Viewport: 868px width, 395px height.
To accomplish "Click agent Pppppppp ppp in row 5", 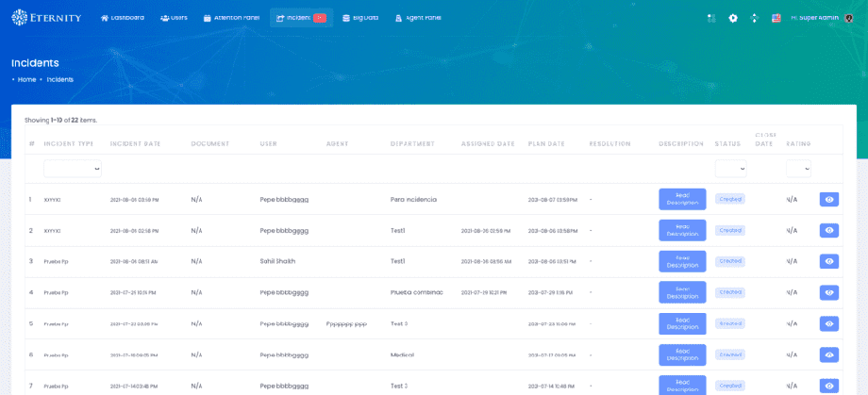I will [346, 323].
